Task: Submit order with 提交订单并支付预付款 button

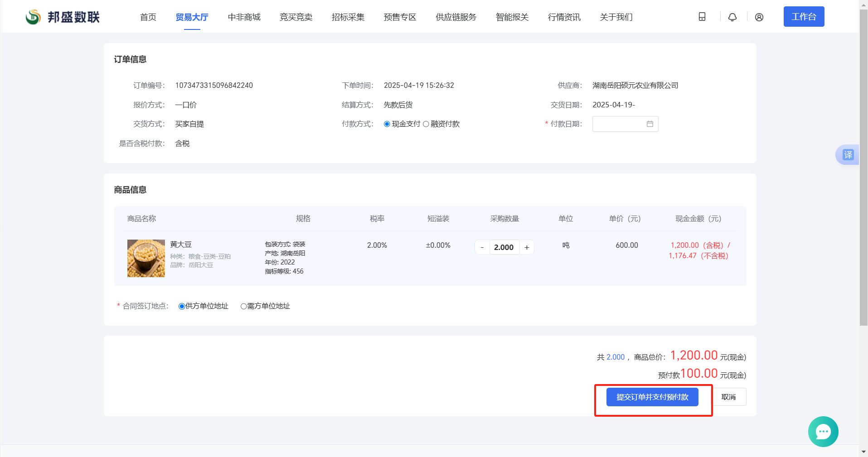Action: (x=652, y=397)
